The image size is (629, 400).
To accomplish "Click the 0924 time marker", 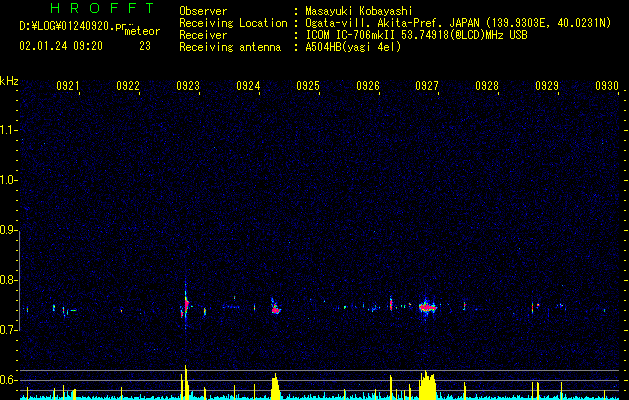I will click(x=248, y=85).
